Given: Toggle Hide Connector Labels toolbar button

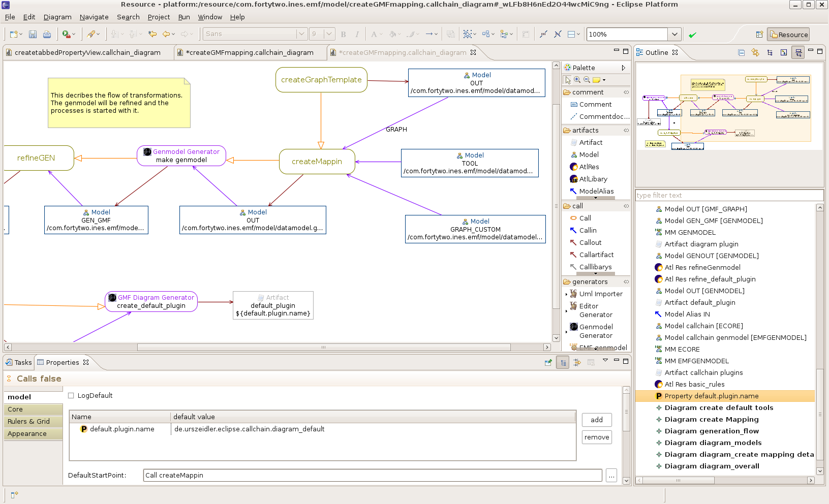Looking at the screenshot, I should pyautogui.click(x=558, y=34).
